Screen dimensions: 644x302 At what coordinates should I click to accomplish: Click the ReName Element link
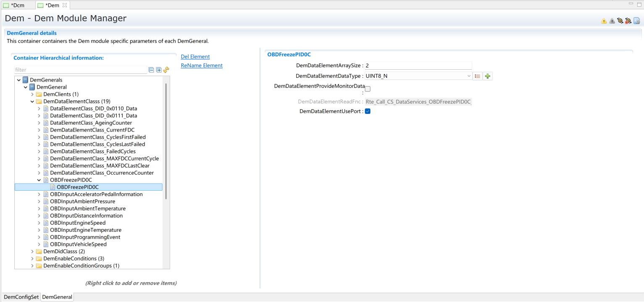(201, 66)
